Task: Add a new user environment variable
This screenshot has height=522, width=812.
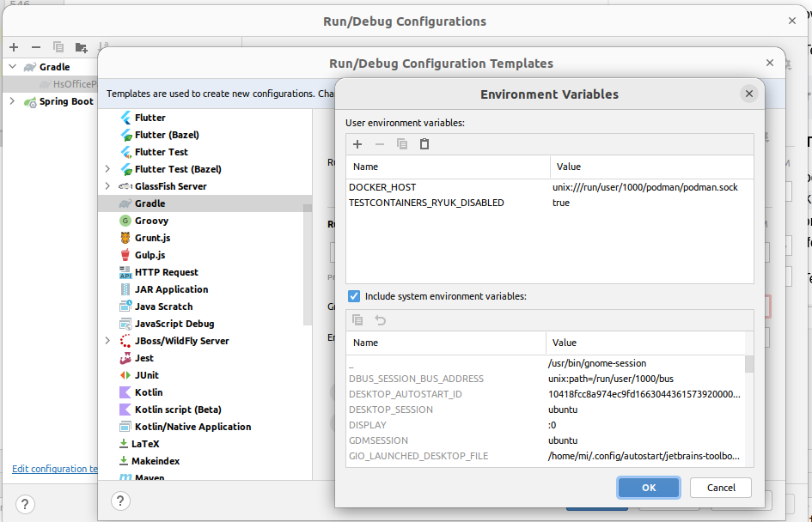Action: (x=357, y=144)
